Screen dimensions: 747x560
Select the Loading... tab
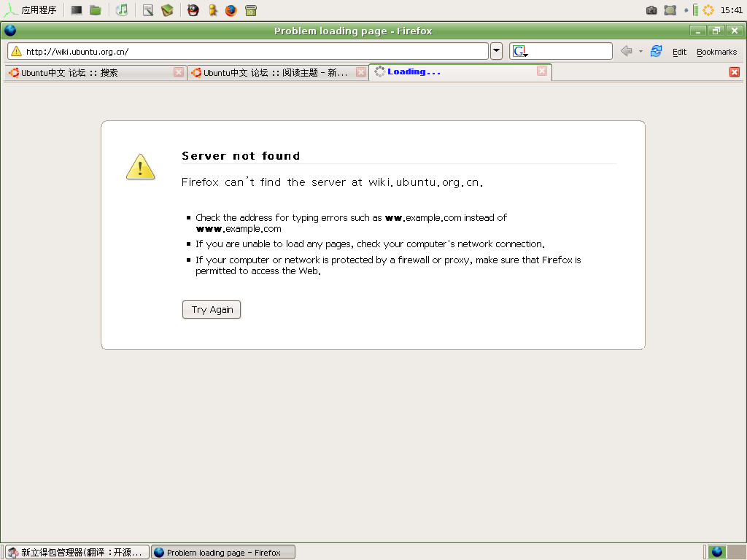pos(461,72)
